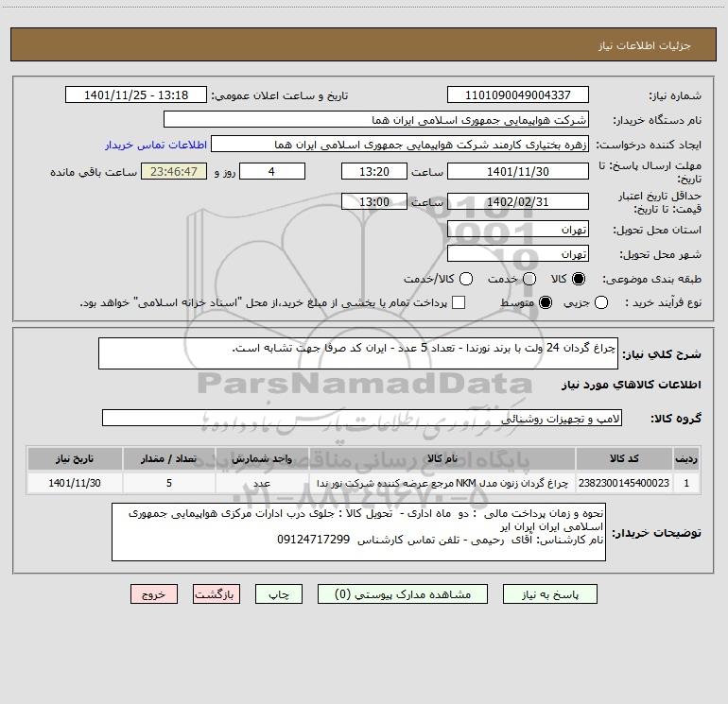728x704 pixels.
Task: Click the تعداد / مقدار column header
Action: (x=169, y=458)
